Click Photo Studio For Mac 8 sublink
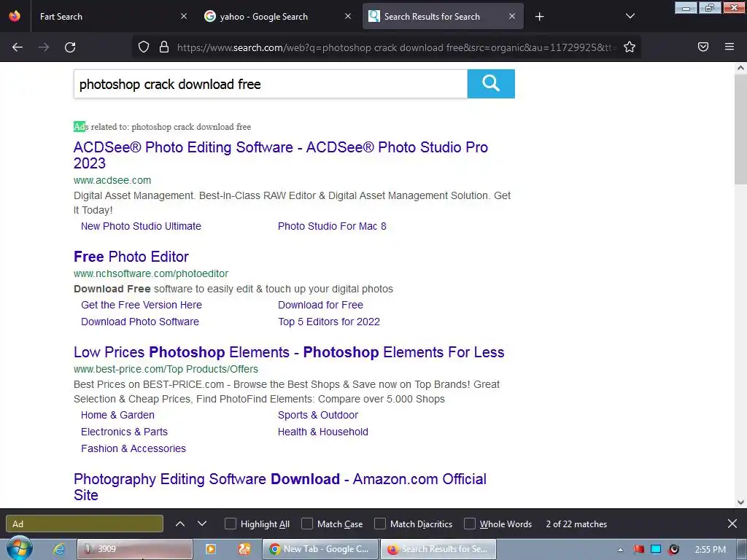This screenshot has width=747, height=560. click(332, 226)
